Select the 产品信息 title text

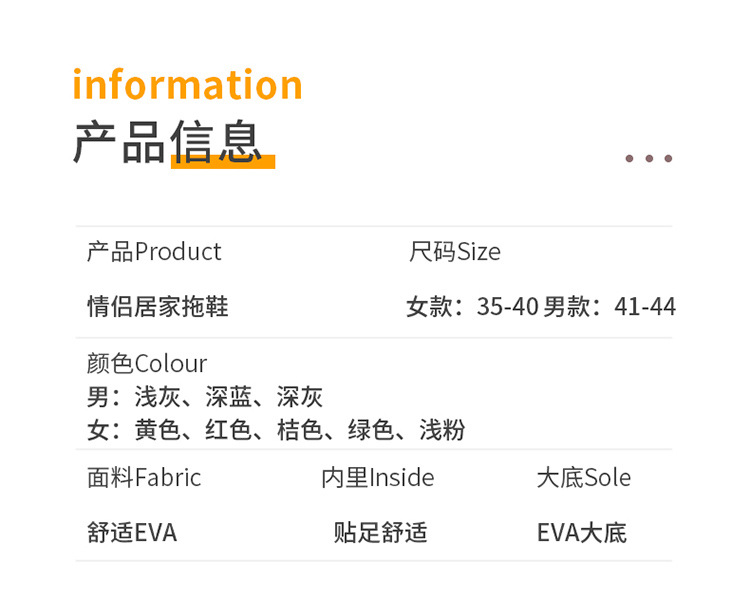click(x=167, y=141)
